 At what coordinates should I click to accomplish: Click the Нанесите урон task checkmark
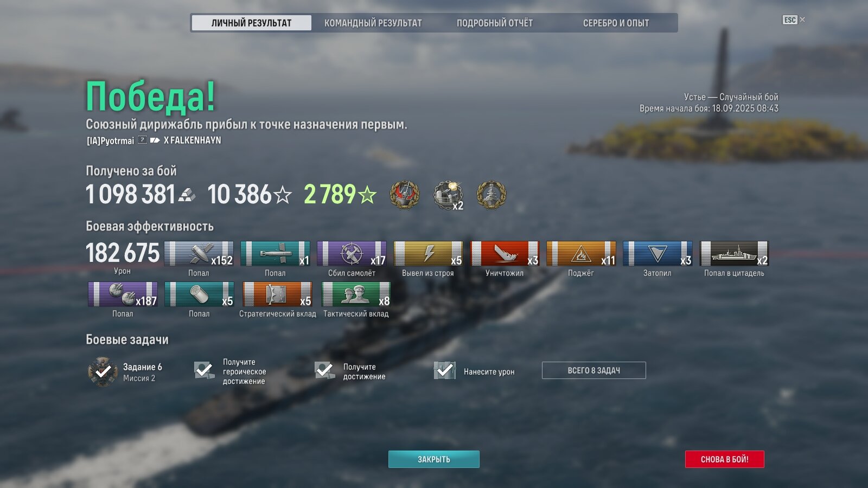coord(444,370)
